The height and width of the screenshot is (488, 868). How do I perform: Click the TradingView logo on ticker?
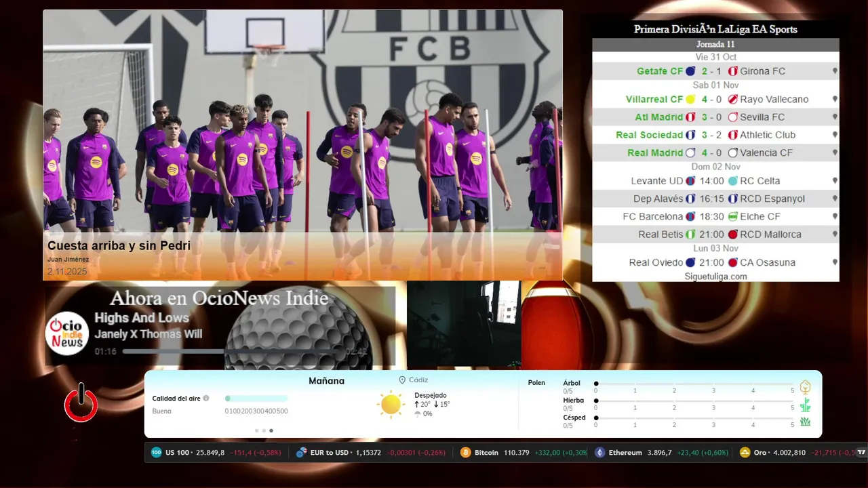862,452
